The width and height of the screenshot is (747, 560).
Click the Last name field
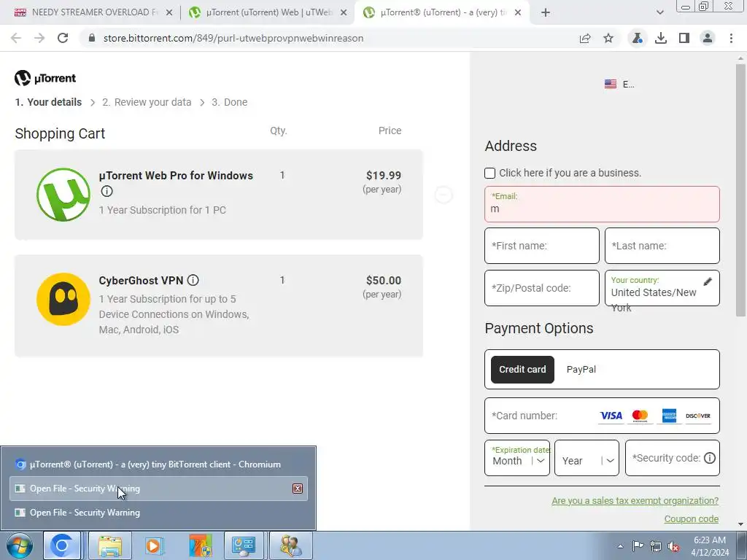click(x=662, y=246)
